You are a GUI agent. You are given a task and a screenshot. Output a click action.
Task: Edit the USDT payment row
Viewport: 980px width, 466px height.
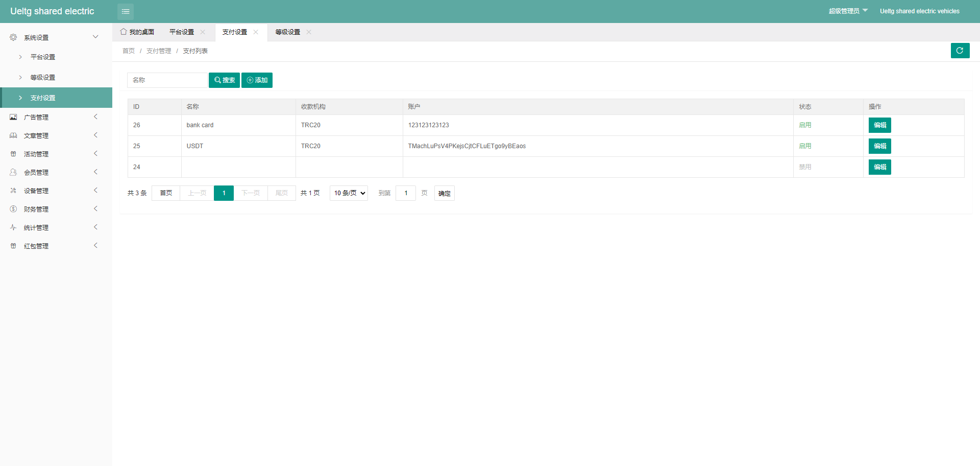pos(879,146)
